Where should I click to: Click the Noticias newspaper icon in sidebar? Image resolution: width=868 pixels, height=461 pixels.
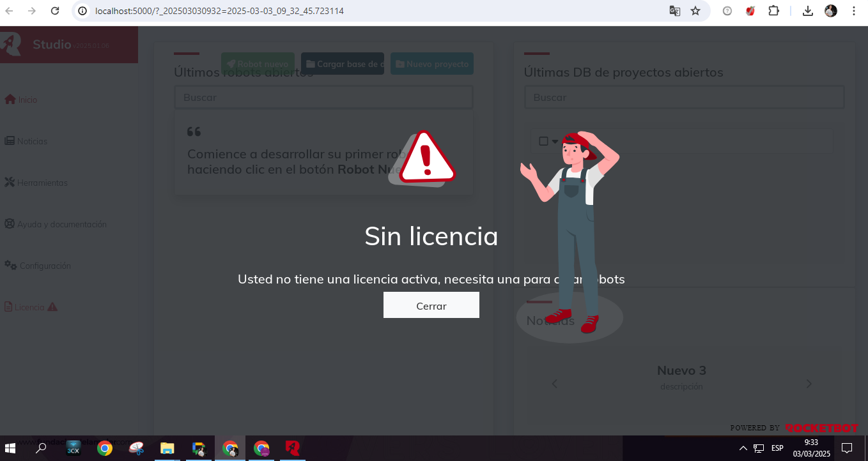(x=10, y=141)
